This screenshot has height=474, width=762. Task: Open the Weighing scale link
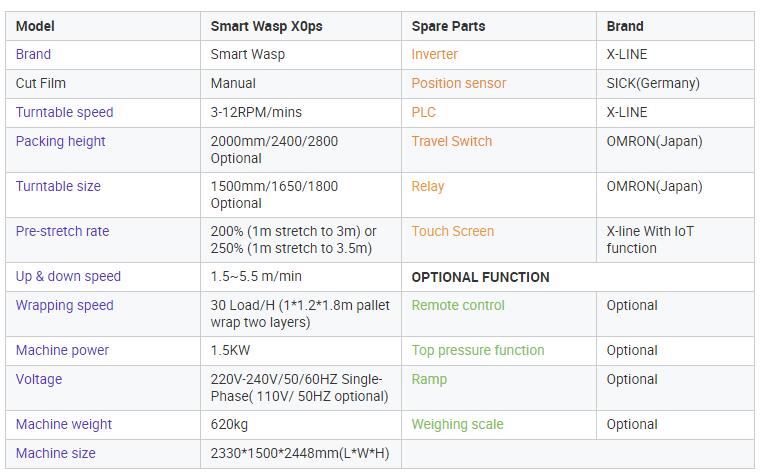click(x=457, y=424)
